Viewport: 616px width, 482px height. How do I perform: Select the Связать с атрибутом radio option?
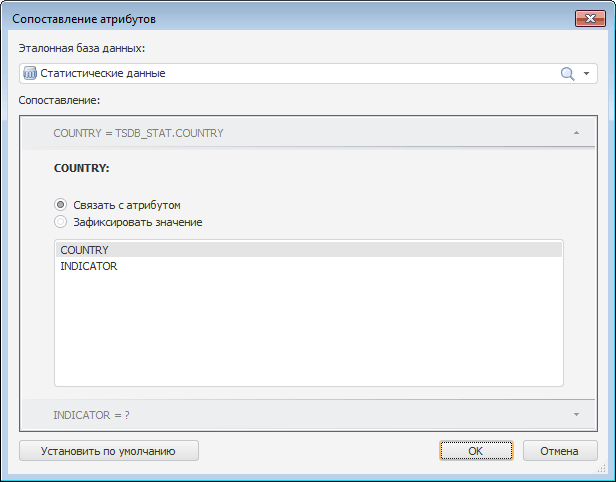(x=62, y=204)
